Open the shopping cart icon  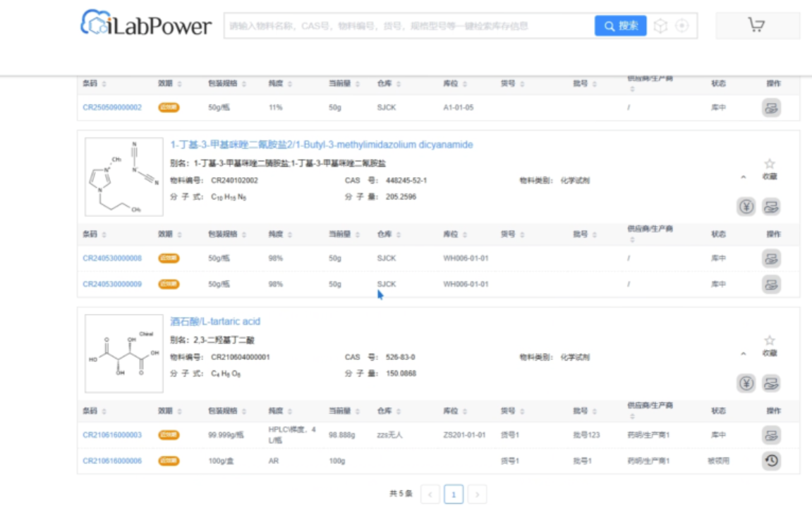click(x=756, y=25)
